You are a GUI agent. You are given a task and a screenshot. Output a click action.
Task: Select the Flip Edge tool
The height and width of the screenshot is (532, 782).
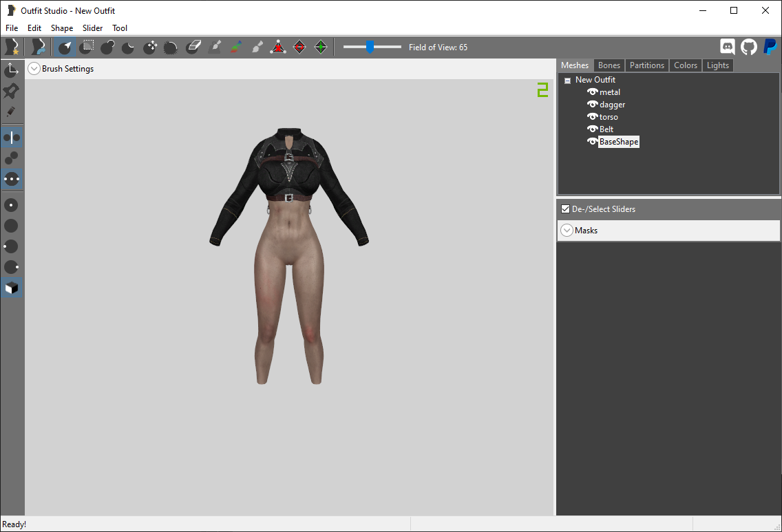click(299, 47)
